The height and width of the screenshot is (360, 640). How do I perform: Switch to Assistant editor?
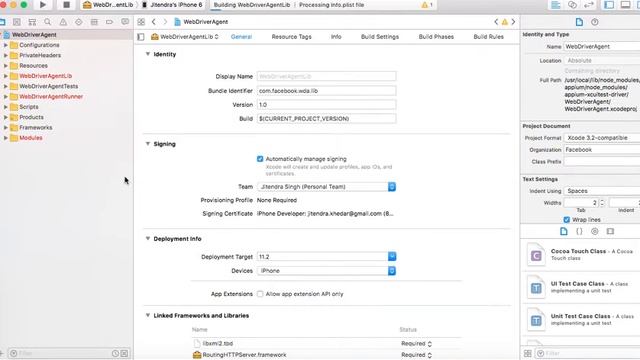coord(572,5)
